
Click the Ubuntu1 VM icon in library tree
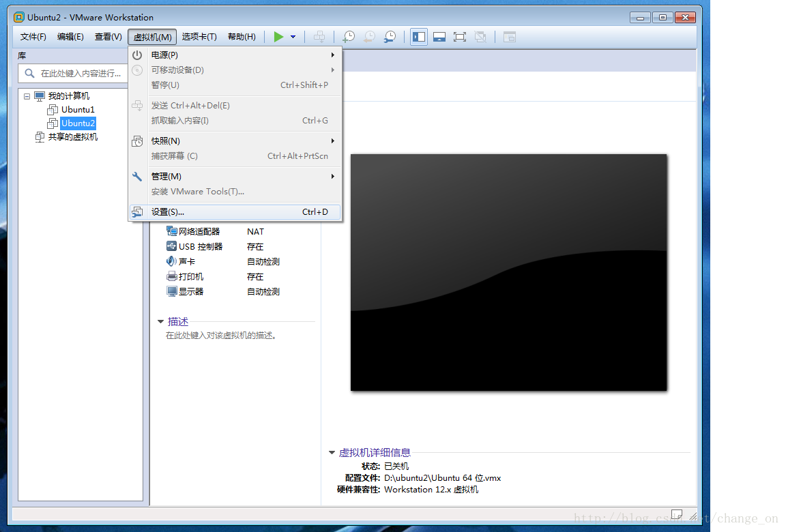pos(53,110)
